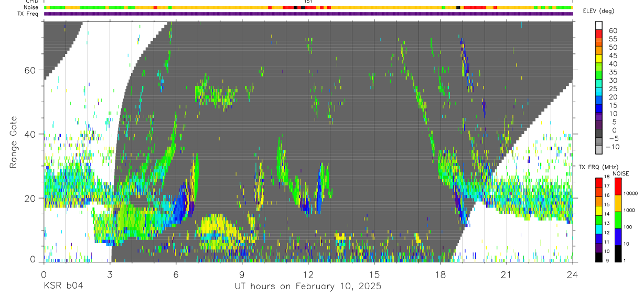Click the white top swatch of ELEV colorbar
Image resolution: width=644 pixels, height=297 pixels.
pos(598,26)
